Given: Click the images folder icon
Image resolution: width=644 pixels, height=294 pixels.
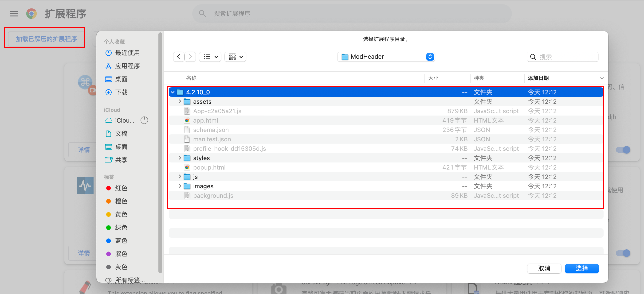Looking at the screenshot, I should (x=187, y=186).
